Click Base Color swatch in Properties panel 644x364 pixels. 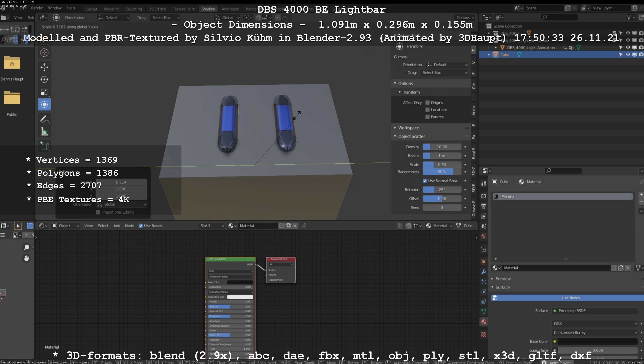598,342
